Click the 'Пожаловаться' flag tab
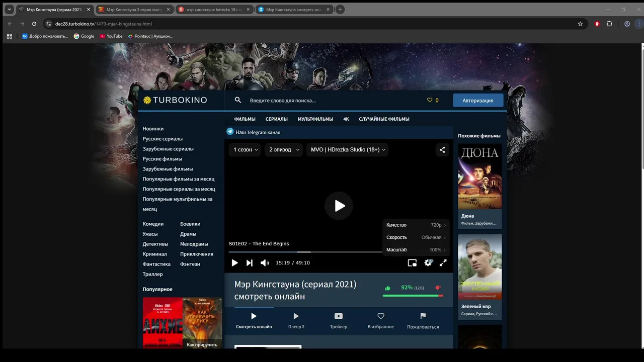This screenshot has width=644, height=362. (423, 321)
